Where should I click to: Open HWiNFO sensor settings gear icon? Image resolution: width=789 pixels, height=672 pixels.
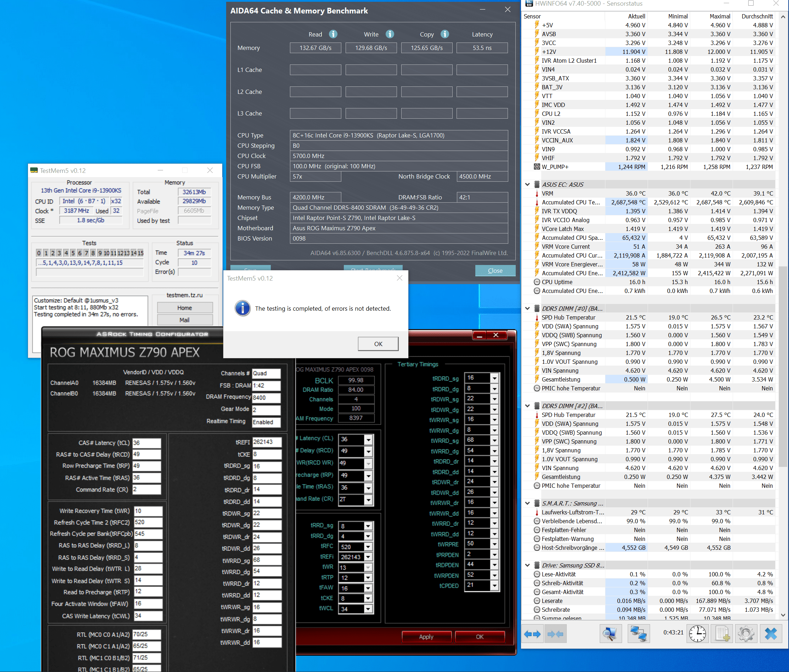(x=746, y=634)
